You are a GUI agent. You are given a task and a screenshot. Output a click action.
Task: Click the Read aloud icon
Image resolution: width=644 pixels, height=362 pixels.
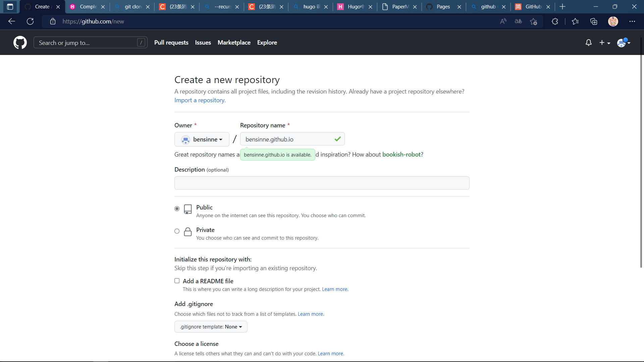tap(503, 21)
